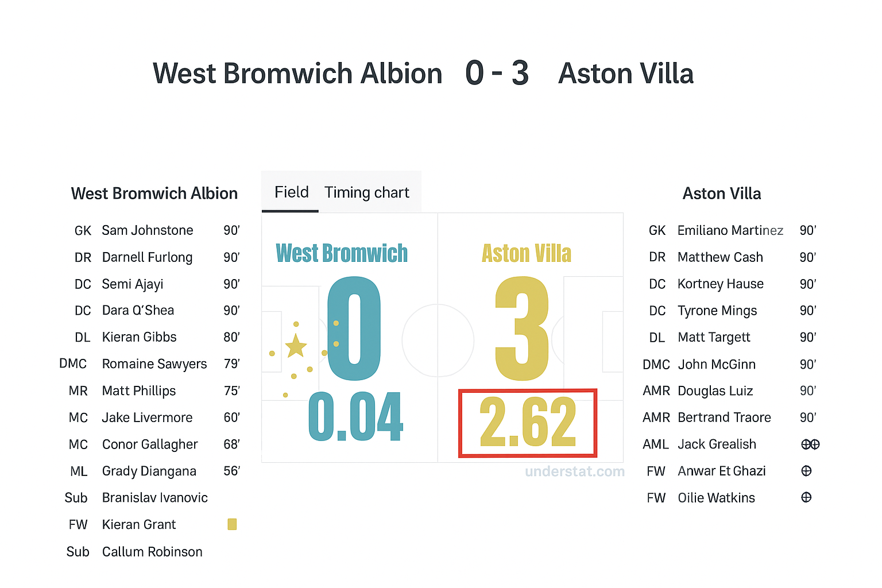Image resolution: width=882 pixels, height=588 pixels.
Task: Open Sam Johnstone's player link
Action: (148, 230)
